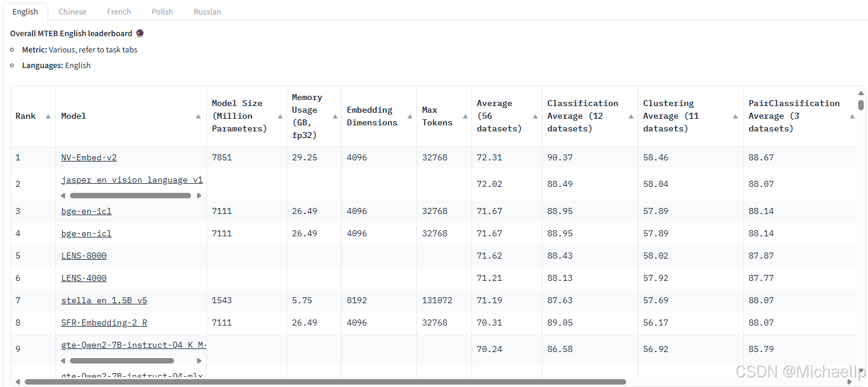Sort by Clustering Average column arrow
868x387 pixels.
[737, 116]
